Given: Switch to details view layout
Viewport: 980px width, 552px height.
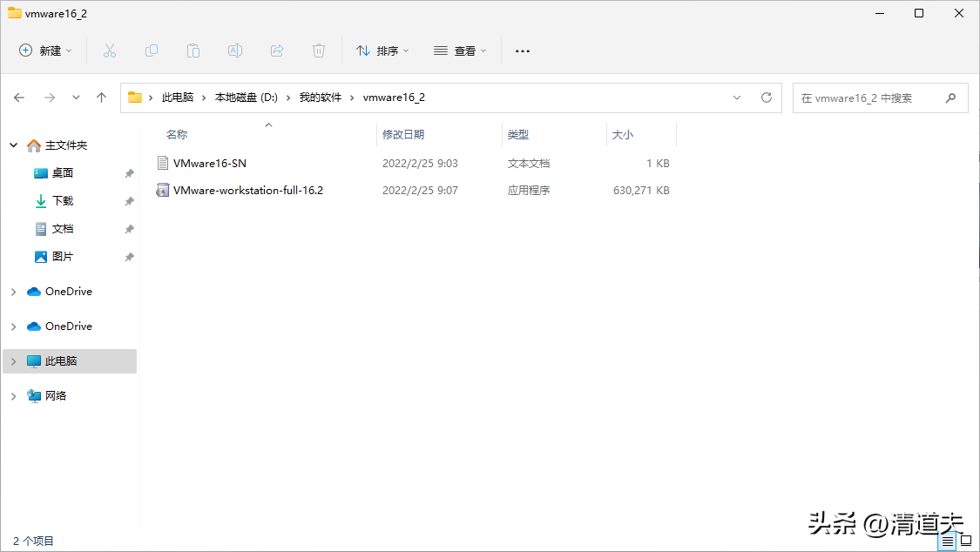Looking at the screenshot, I should (x=948, y=541).
